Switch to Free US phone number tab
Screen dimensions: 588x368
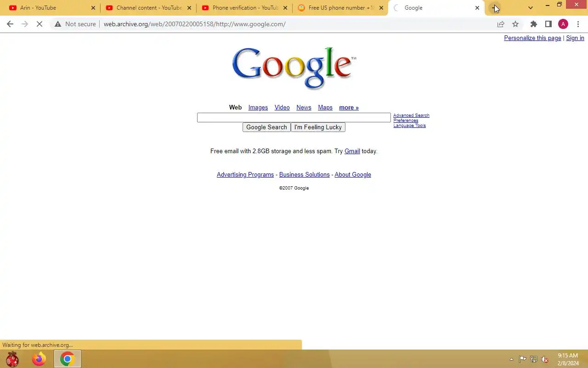pos(340,8)
